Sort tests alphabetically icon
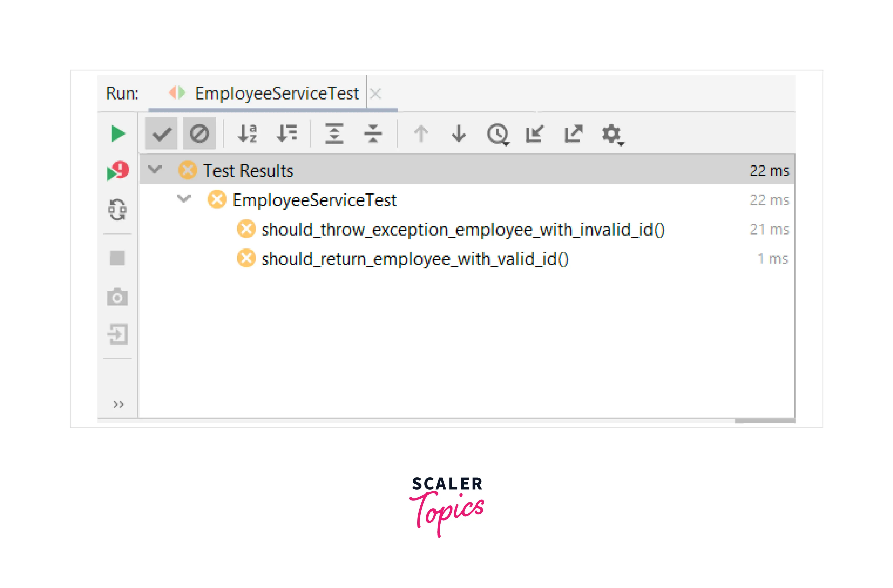Viewport: 893px width, 588px height. coord(248,134)
